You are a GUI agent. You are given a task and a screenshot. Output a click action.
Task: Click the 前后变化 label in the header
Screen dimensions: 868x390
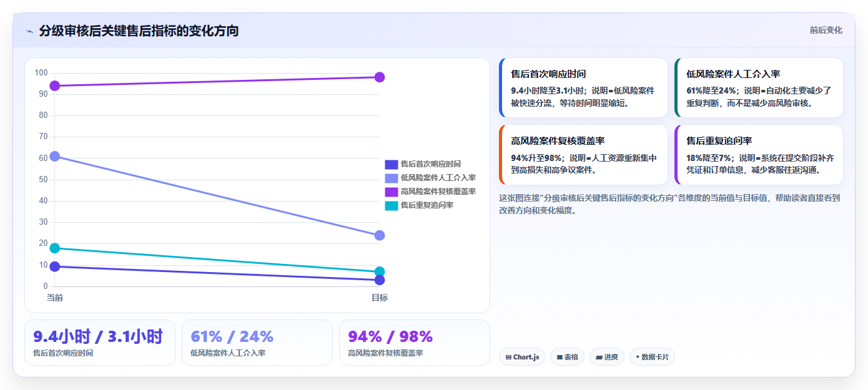click(x=826, y=30)
